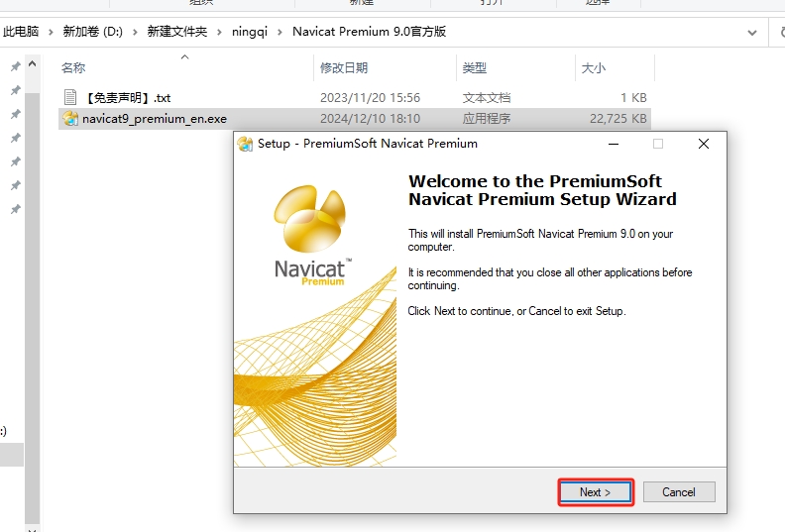
Task: Expand chevron after 此电脑 breadcrumb
Action: coord(51,32)
